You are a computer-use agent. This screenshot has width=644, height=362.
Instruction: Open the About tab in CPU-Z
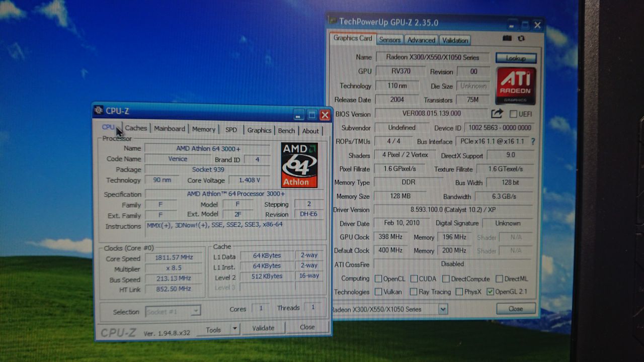310,131
